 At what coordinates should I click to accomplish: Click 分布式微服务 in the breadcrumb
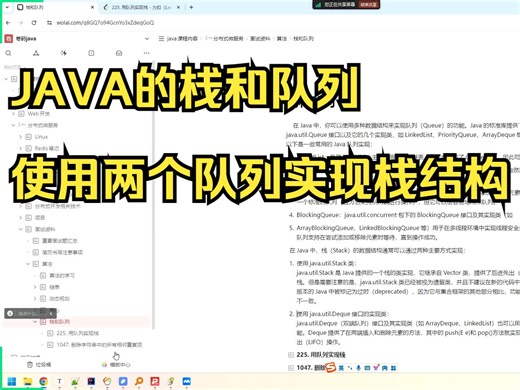click(228, 39)
